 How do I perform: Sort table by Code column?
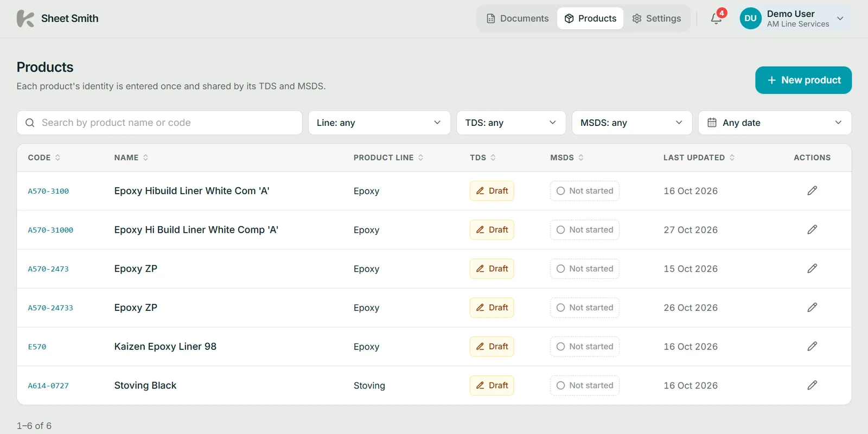point(44,158)
